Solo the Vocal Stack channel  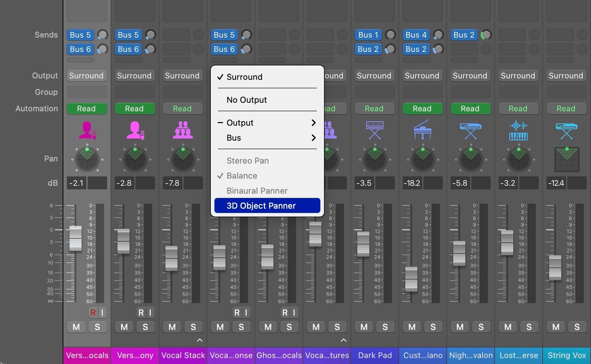tap(194, 327)
